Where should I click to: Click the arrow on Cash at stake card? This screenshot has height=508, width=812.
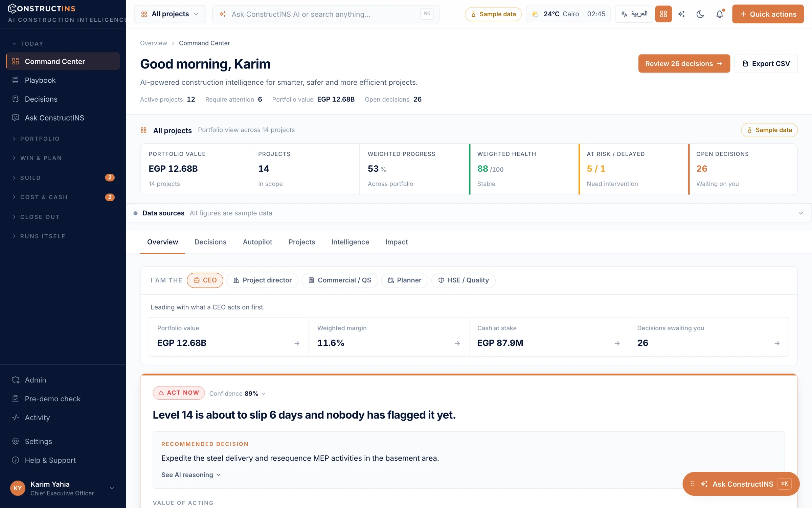(617, 343)
